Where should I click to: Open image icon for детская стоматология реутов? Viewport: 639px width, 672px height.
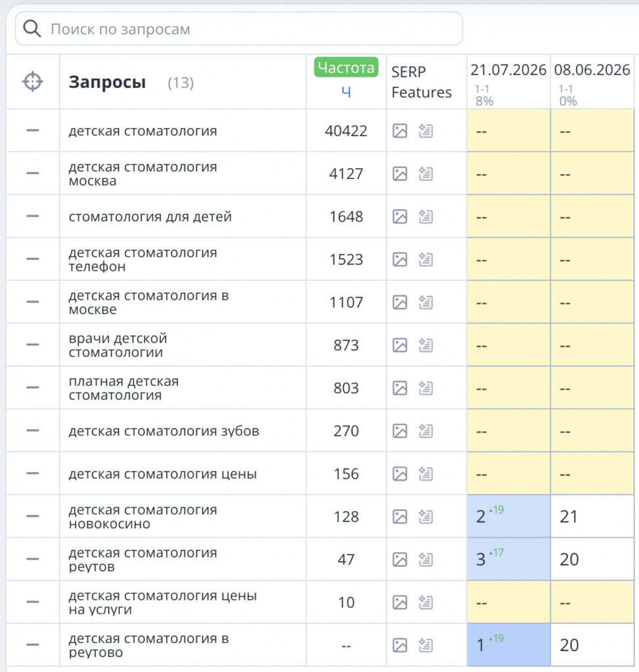coord(400,559)
